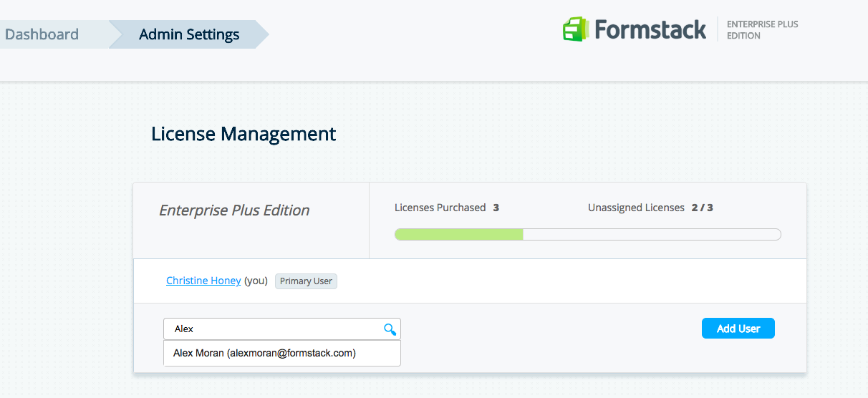
Task: Click the magnifying glass search icon
Action: click(390, 329)
